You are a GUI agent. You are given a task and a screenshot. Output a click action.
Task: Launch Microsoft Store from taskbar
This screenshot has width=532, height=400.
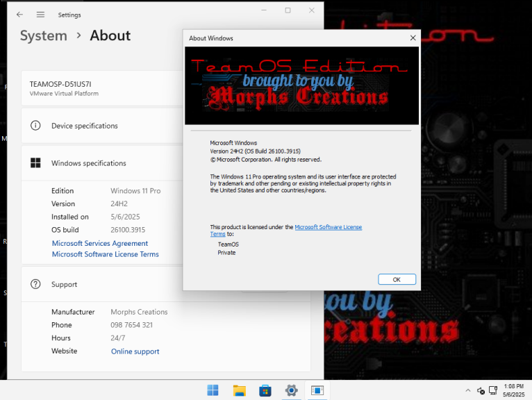(x=265, y=390)
